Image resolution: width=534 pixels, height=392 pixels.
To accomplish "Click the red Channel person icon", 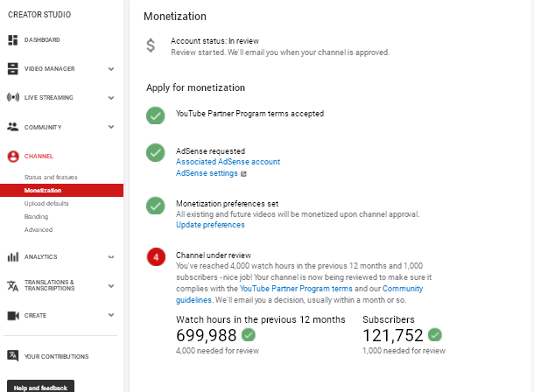I will [13, 156].
